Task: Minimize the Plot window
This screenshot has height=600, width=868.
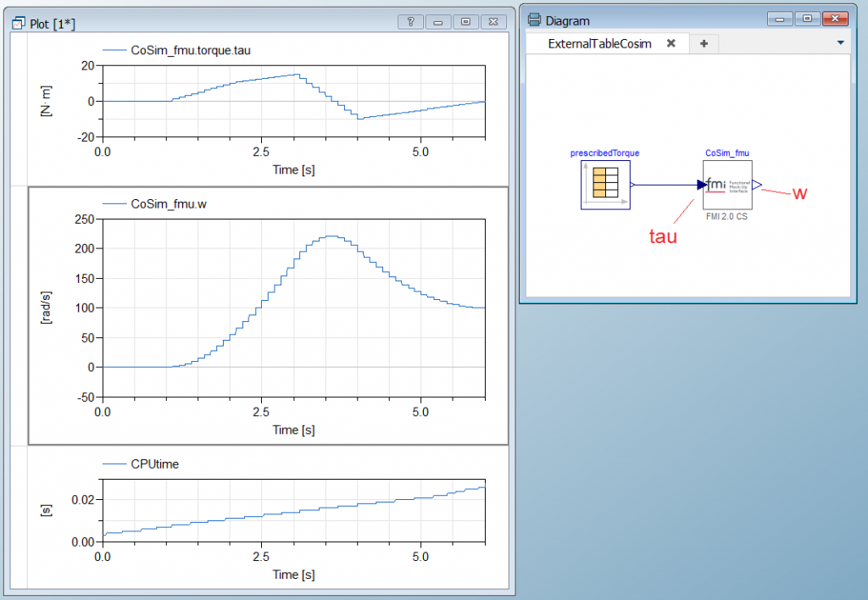Action: 438,21
